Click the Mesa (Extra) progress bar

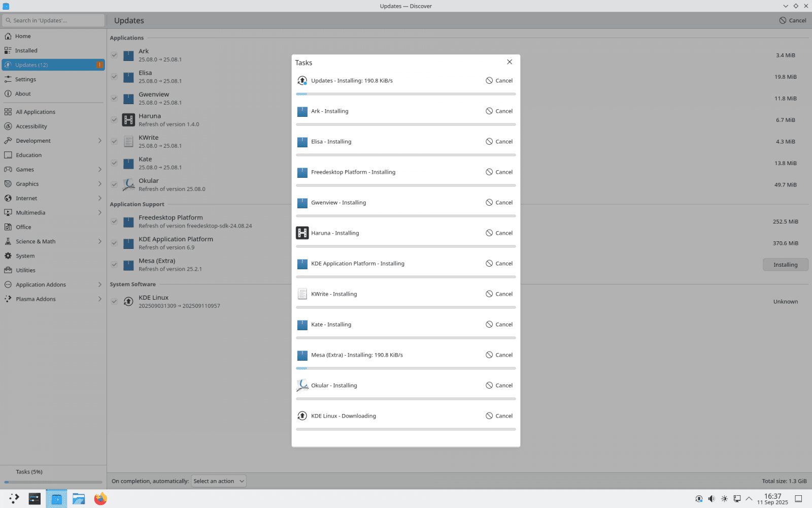pos(406,368)
